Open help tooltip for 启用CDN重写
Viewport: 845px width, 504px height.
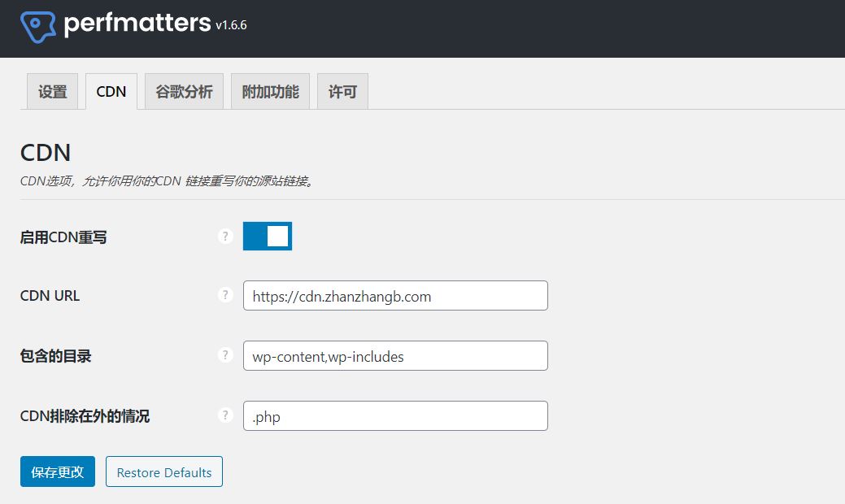tap(225, 237)
